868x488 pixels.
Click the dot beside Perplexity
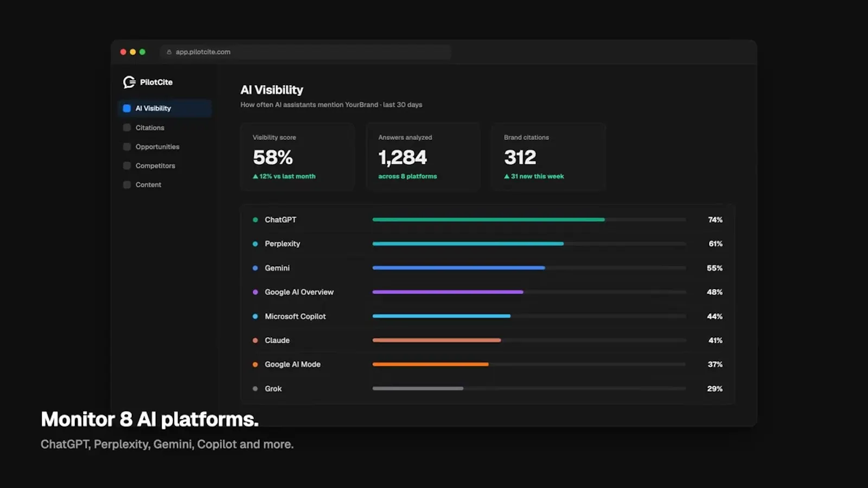coord(255,244)
